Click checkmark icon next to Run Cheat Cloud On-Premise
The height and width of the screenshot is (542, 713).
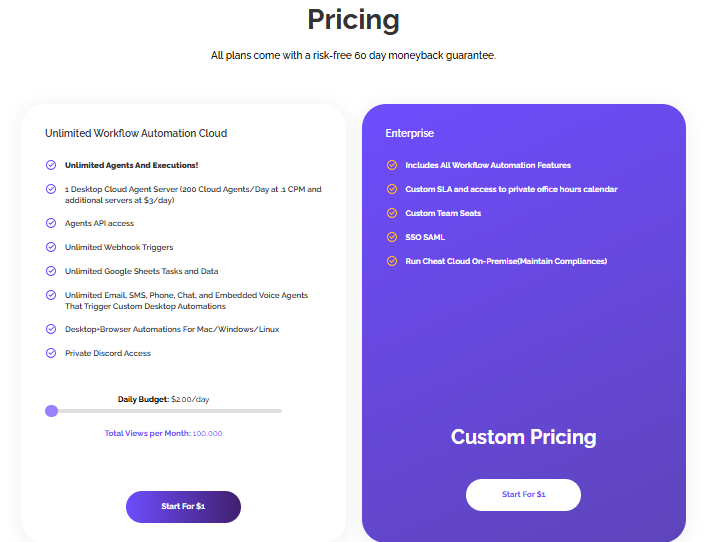pyautogui.click(x=392, y=261)
